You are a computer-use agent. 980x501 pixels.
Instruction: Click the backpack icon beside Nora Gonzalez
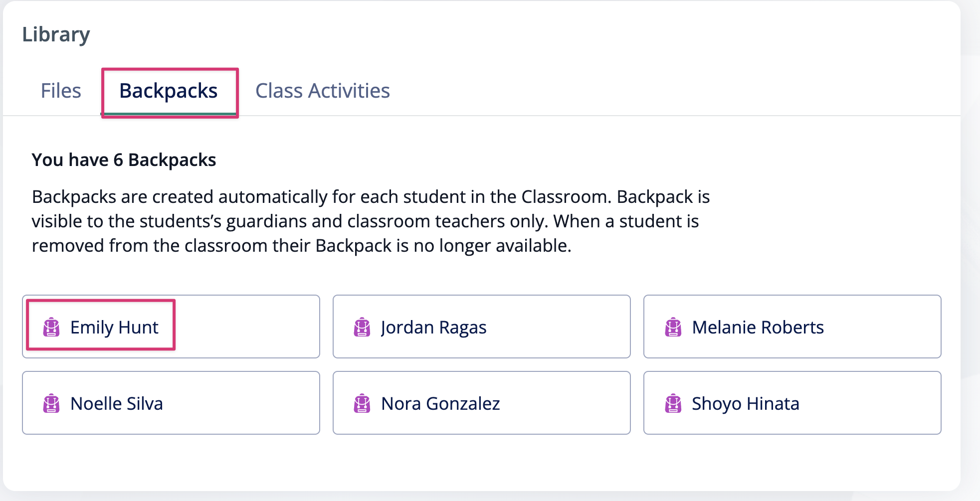tap(362, 404)
